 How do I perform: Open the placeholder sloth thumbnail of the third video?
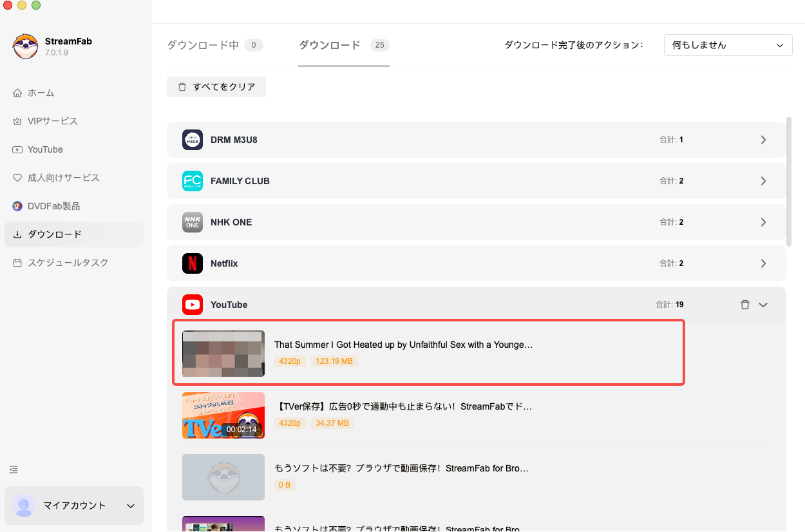click(x=223, y=477)
